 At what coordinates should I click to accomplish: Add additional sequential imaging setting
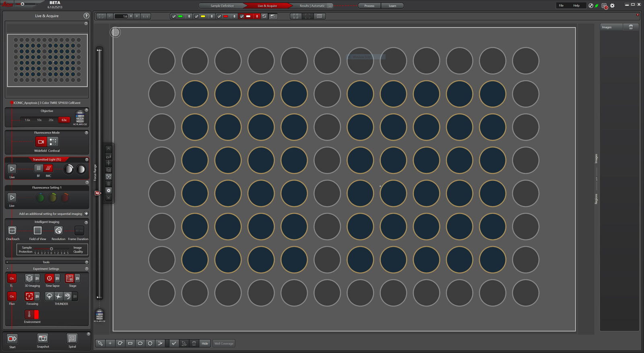click(x=86, y=214)
